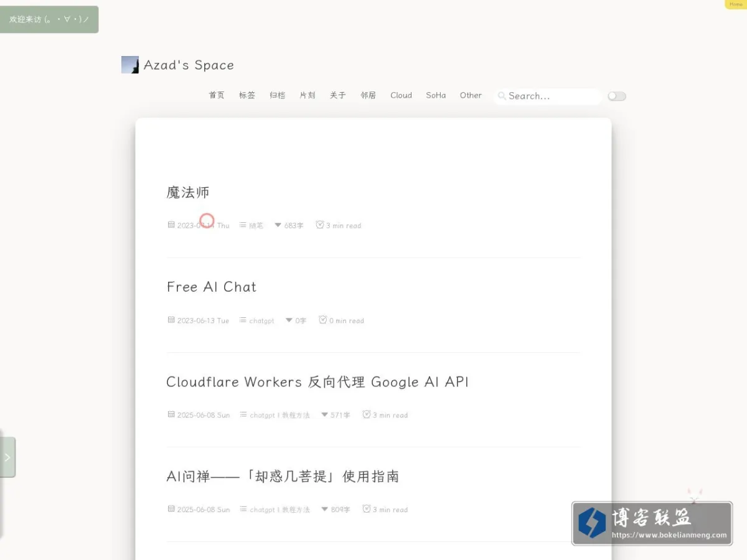Click clock icon of Cloudflare Workers post
The width and height of the screenshot is (747, 560).
367,414
